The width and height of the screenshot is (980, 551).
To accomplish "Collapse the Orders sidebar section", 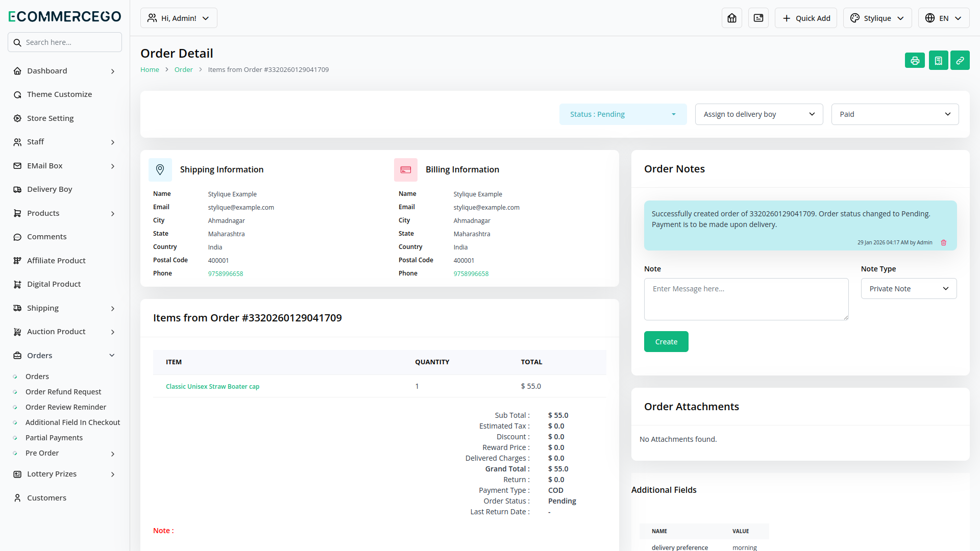I will (x=112, y=356).
